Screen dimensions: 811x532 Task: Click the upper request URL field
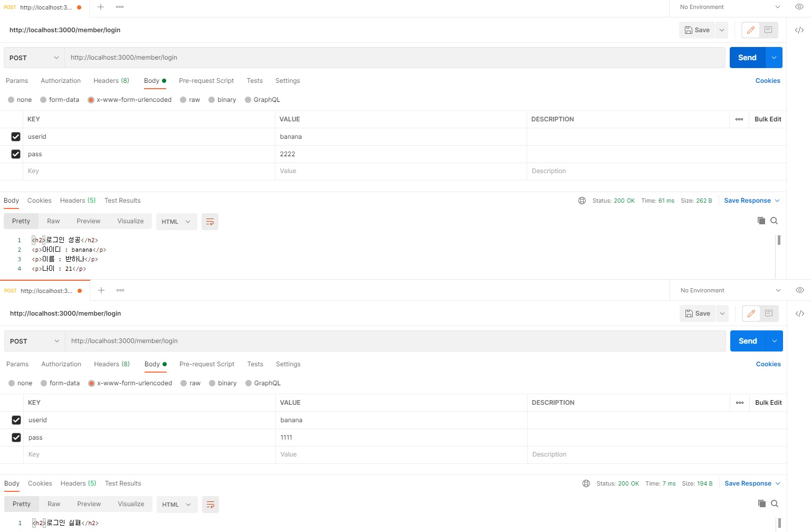(x=395, y=58)
